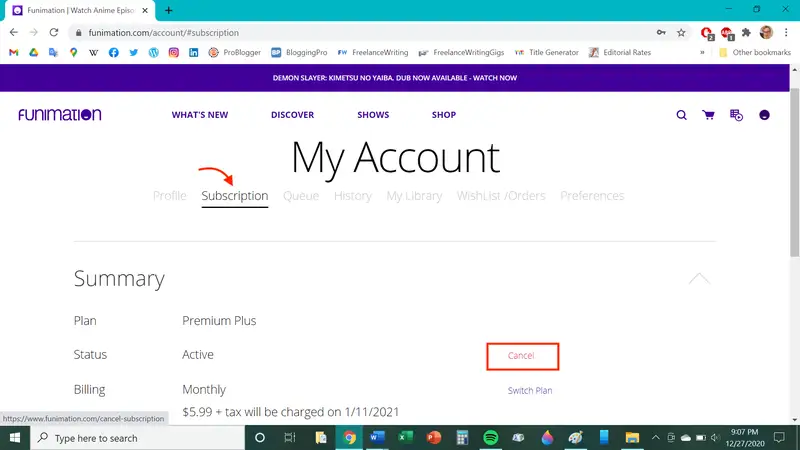Click the Switch Plan link
Screen dimensions: 800x450
tap(530, 390)
